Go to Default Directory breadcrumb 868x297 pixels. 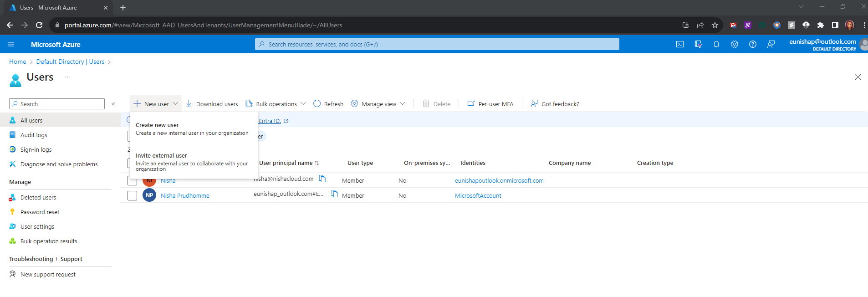pos(60,61)
